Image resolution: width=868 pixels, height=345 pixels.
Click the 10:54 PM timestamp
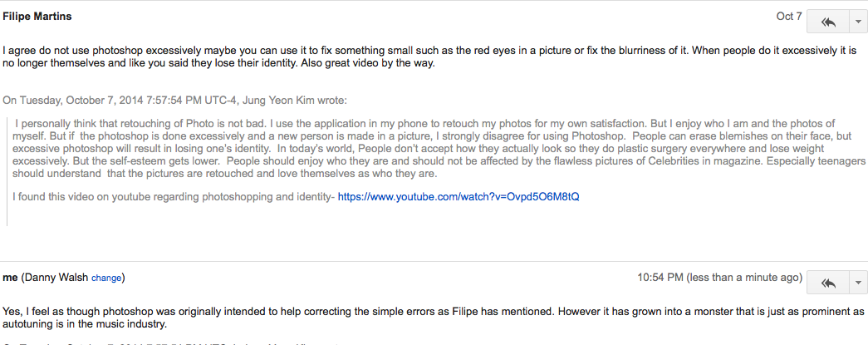pos(660,277)
